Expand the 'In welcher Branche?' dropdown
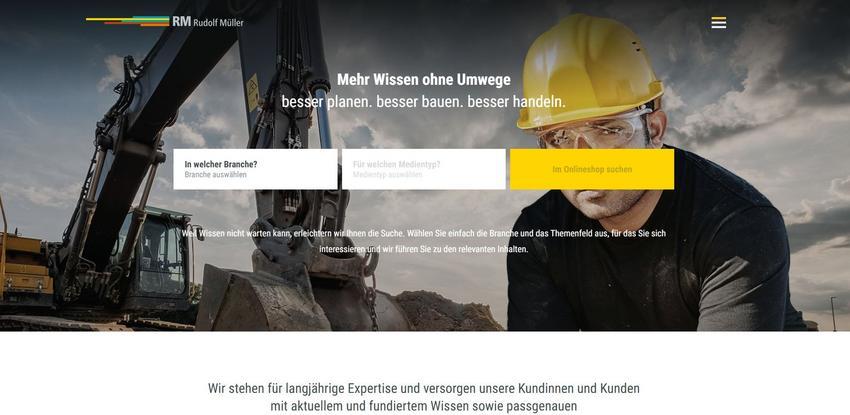The height and width of the screenshot is (415, 850). [255, 169]
